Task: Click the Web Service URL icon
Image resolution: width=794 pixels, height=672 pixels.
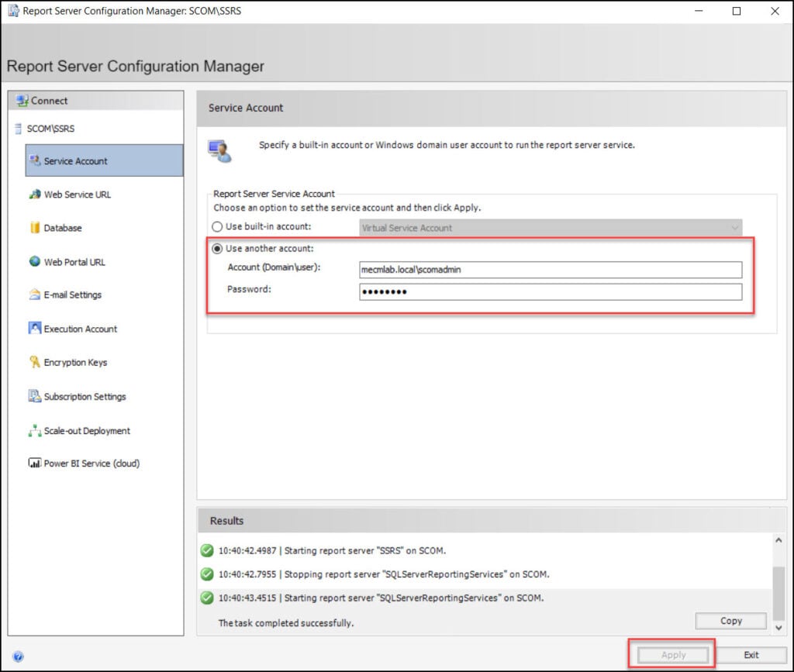Action: (34, 195)
